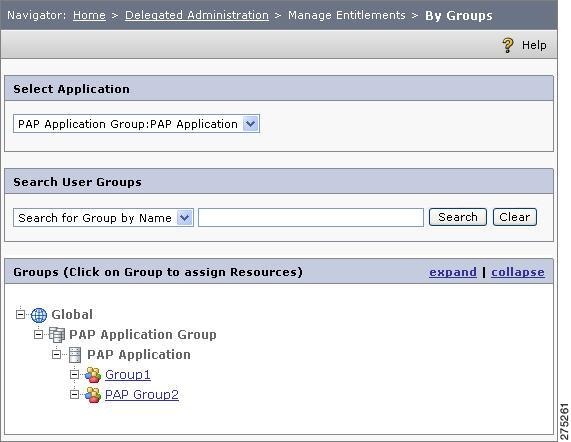This screenshot has width=571, height=442.
Task: Toggle the PAP Group2 tree expander
Action: (x=74, y=394)
